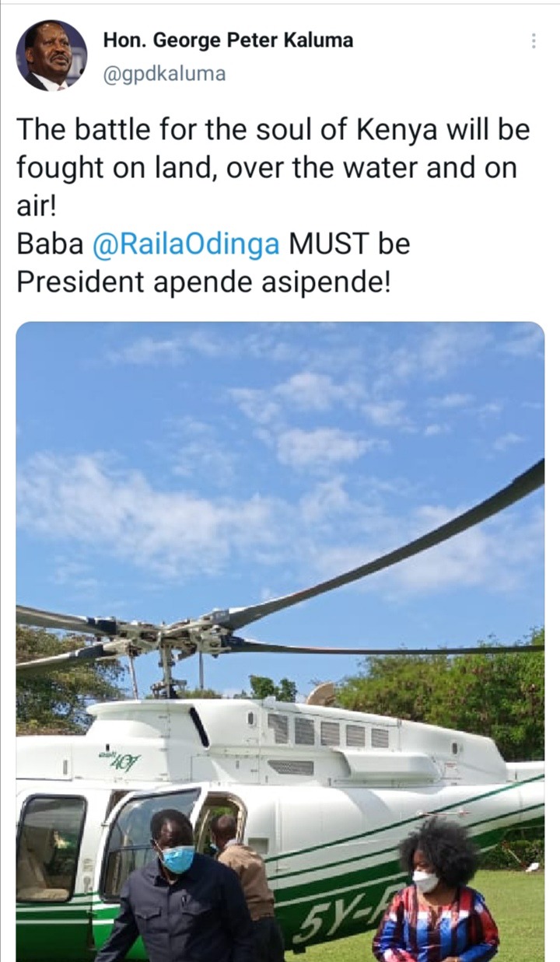The height and width of the screenshot is (962, 560).
Task: Tap the tweet line starting 'The battle for'
Action: (273, 129)
